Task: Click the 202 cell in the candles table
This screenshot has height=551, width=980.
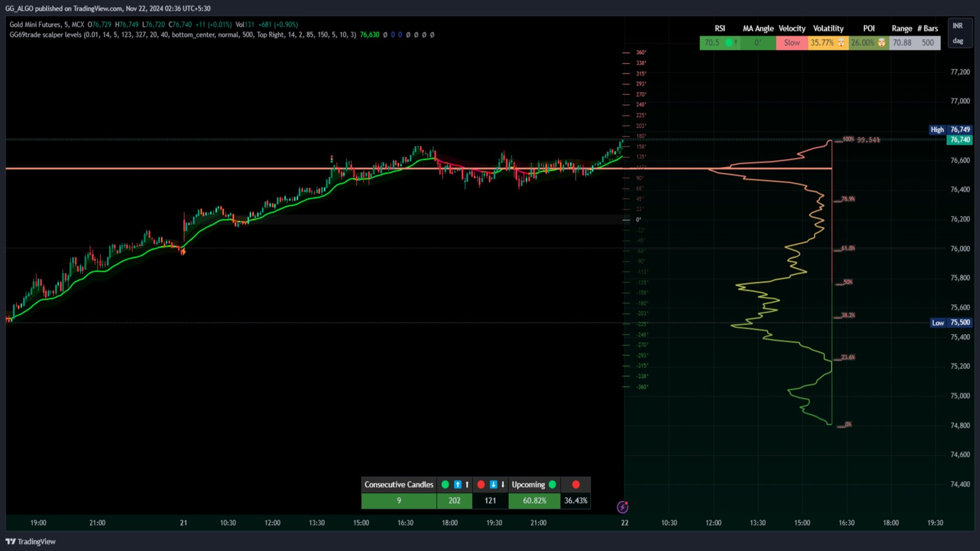Action: coord(454,500)
